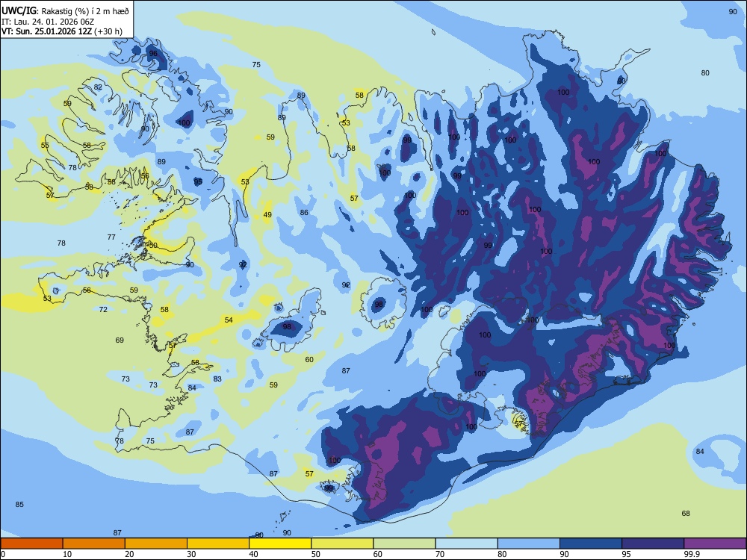Click the offshore map value '85'
Screen dimensions: 747x560
point(19,504)
